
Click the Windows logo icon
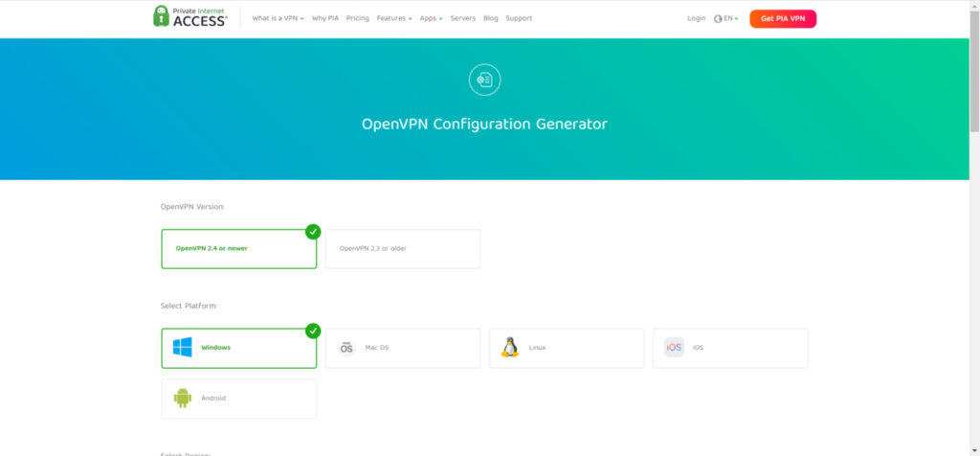tap(182, 348)
